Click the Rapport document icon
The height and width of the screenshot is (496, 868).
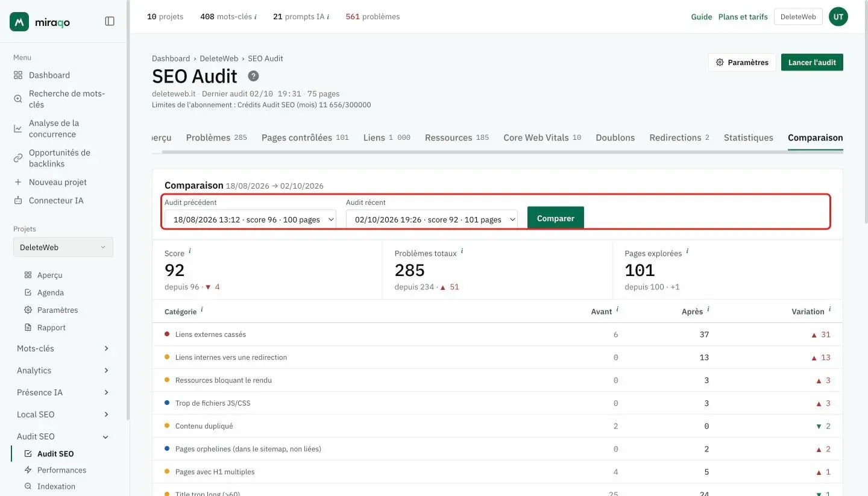[28, 327]
